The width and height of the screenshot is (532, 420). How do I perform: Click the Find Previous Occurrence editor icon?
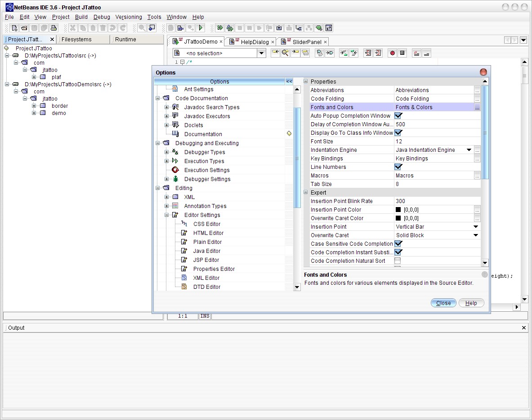(x=276, y=53)
